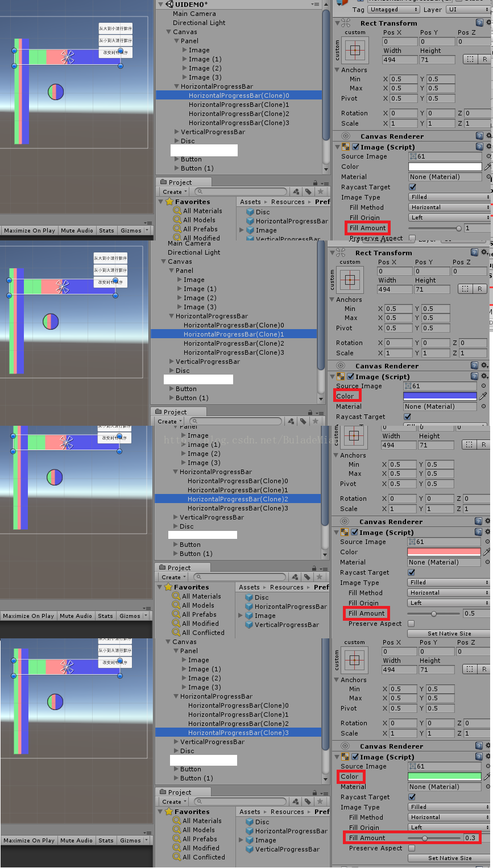Open Fill Method Horizontal dropdown above Fill Amount 0.5
Viewport: 493px width, 868px height.
click(448, 593)
